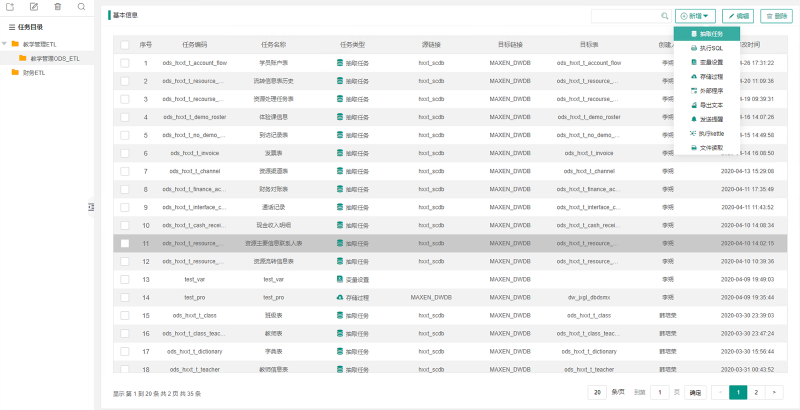Check the box for row 1 ods_hxxt_t_account_flow
Image resolution: width=800 pixels, height=410 pixels.
[125, 63]
